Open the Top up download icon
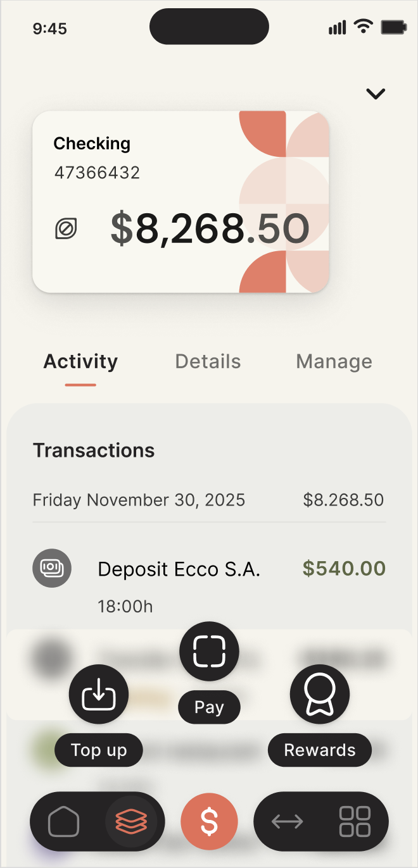 pyautogui.click(x=99, y=695)
